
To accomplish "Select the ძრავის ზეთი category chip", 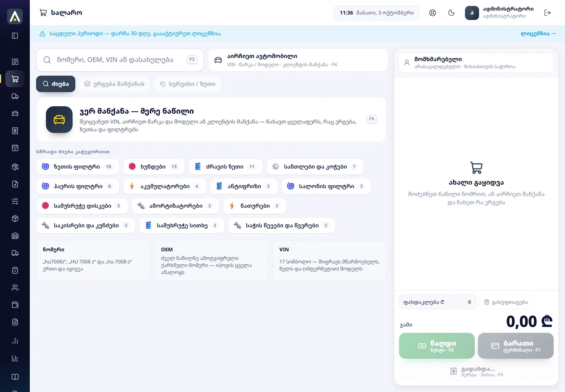I will click(x=226, y=167).
